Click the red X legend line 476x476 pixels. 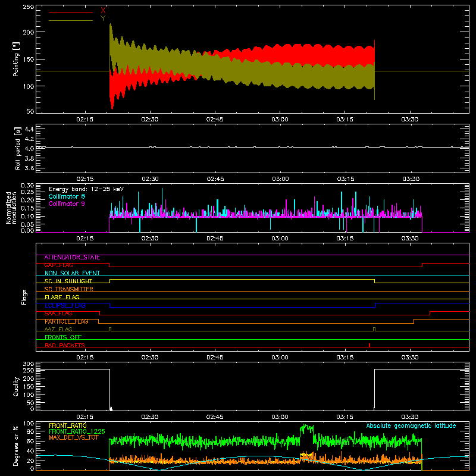pos(71,12)
